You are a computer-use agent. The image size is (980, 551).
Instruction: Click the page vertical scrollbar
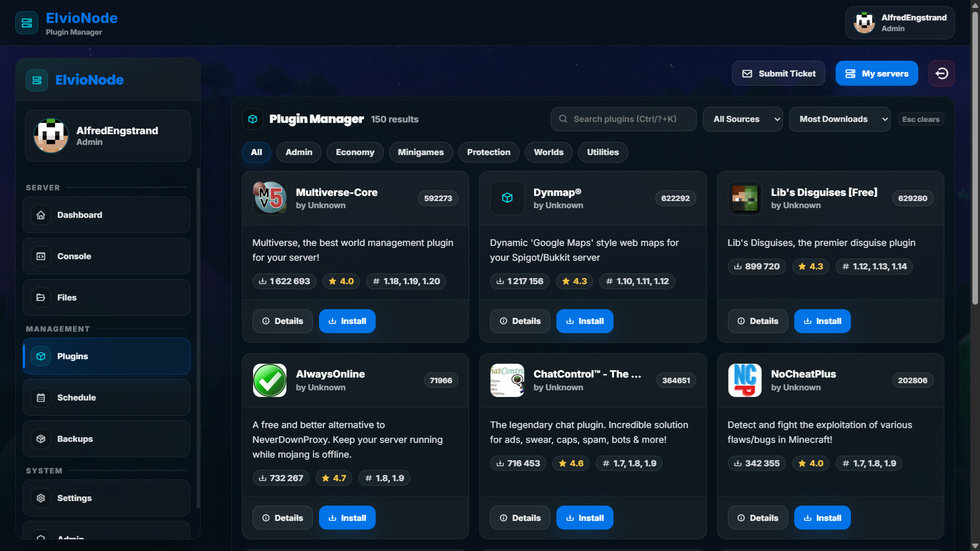(975, 158)
